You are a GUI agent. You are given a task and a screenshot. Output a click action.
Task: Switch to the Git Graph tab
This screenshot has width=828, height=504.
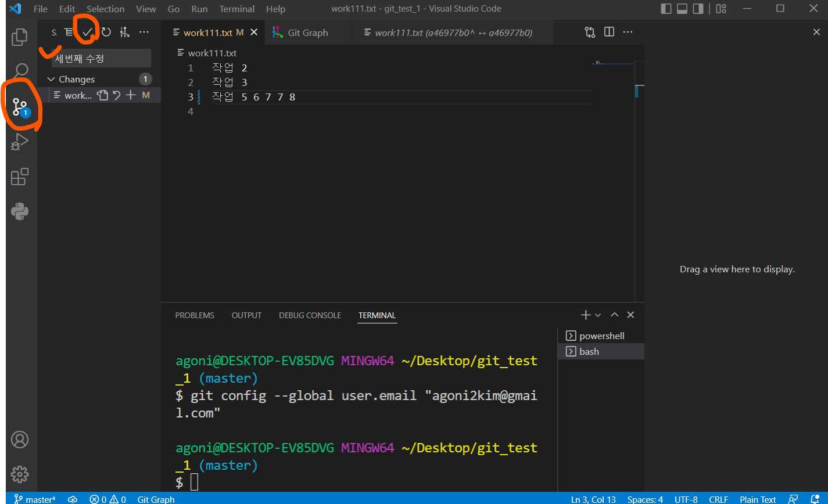click(308, 33)
